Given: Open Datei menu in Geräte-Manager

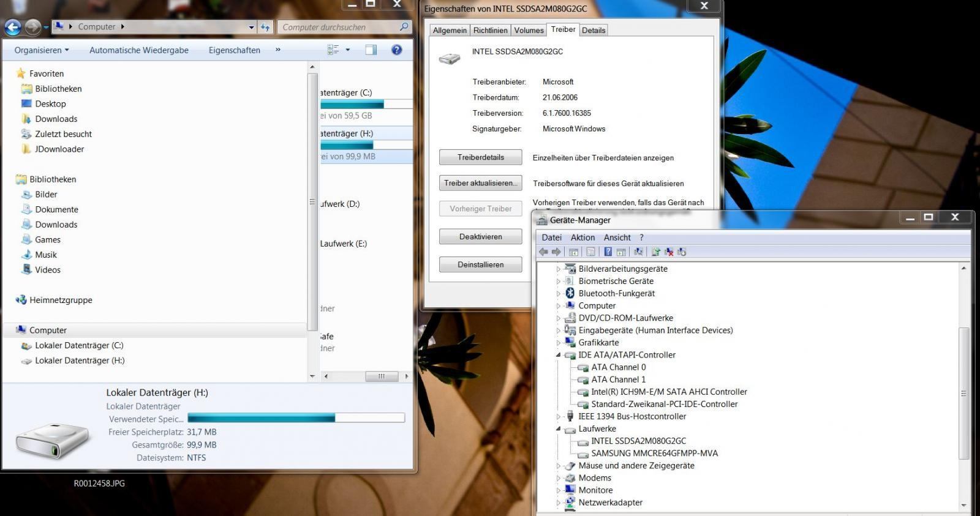Looking at the screenshot, I should [x=551, y=237].
